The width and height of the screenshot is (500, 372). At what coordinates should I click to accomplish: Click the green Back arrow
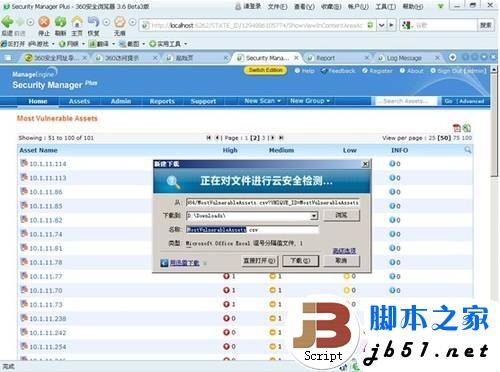pos(7,22)
